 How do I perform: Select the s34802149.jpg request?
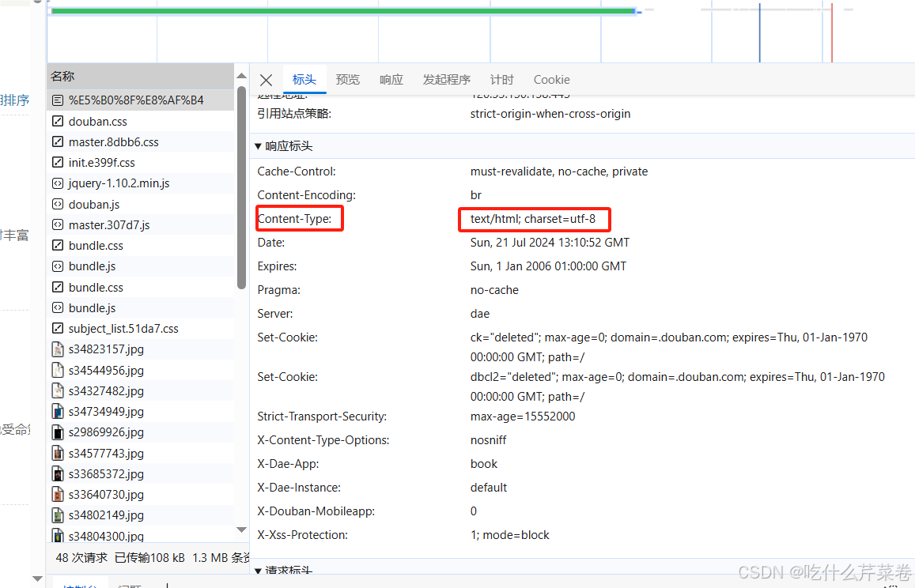pyautogui.click(x=140, y=515)
